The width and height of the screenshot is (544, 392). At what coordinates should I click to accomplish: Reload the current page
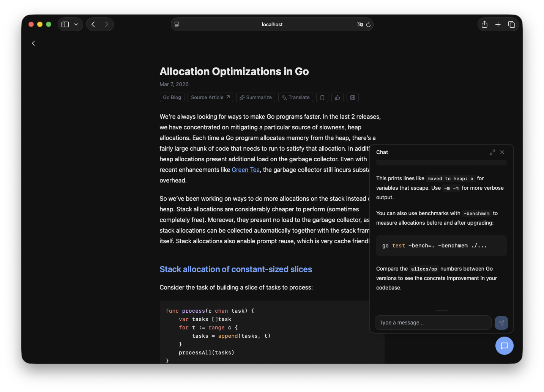tap(368, 24)
